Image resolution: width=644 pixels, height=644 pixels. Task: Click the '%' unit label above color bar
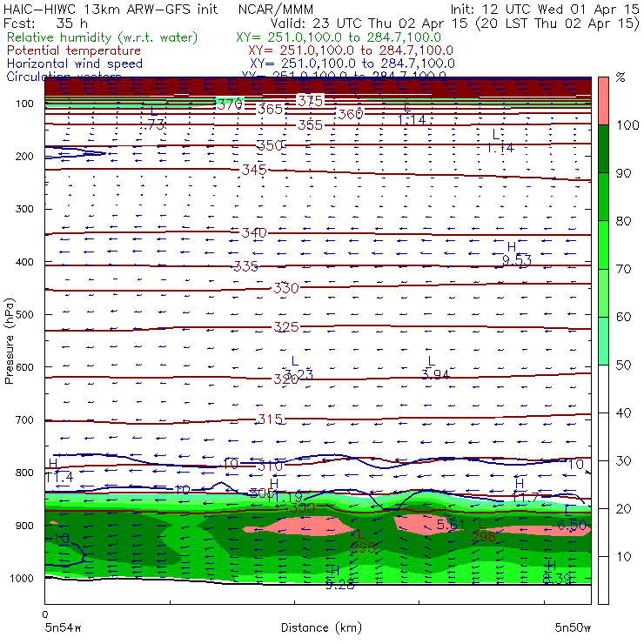pos(621,77)
